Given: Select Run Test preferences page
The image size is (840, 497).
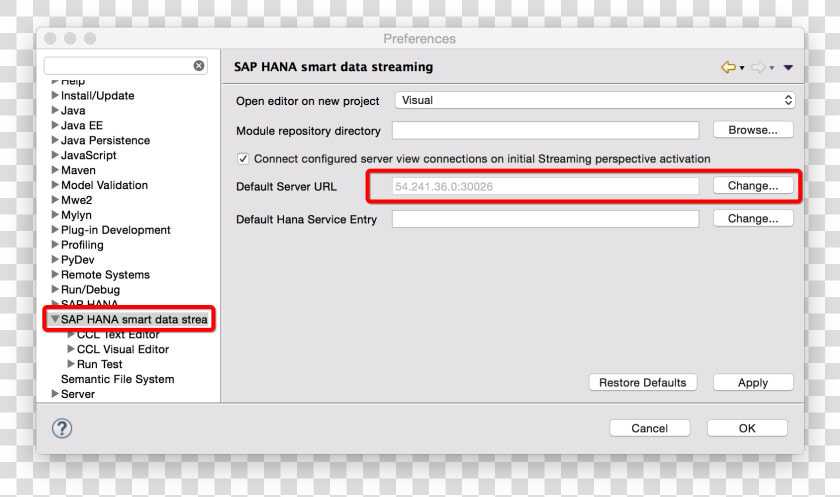Looking at the screenshot, I should pos(100,364).
